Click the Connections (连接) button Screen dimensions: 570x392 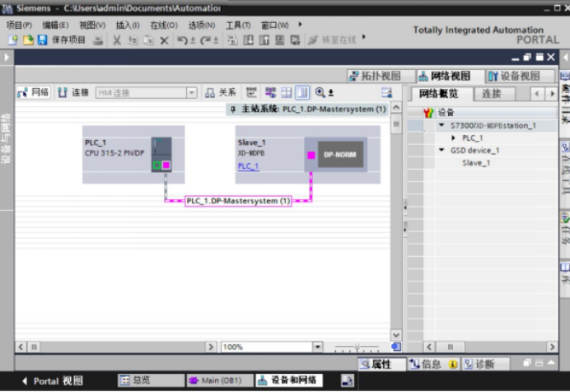click(74, 92)
